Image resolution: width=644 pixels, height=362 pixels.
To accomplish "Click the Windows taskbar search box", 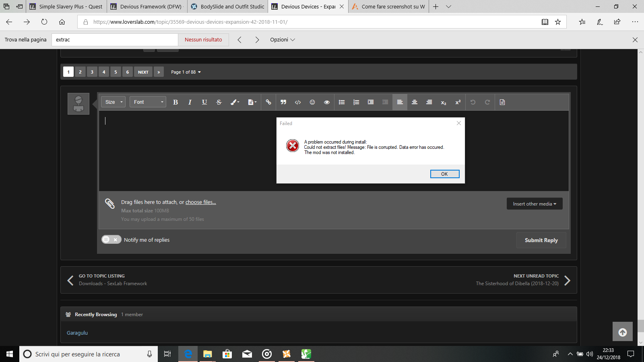I will coord(88,354).
